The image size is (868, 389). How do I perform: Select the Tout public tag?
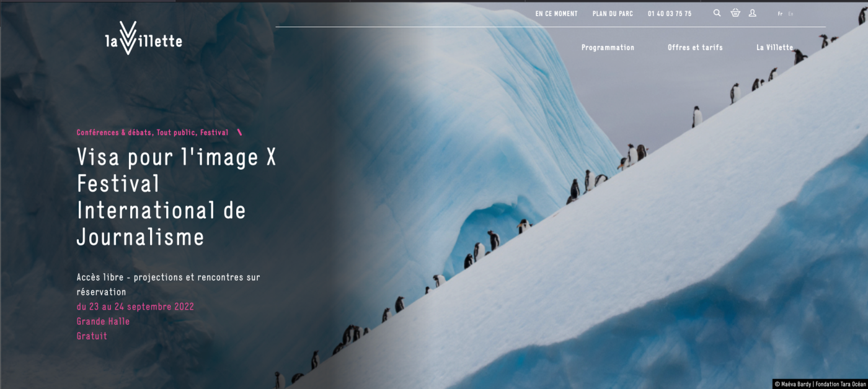point(176,133)
